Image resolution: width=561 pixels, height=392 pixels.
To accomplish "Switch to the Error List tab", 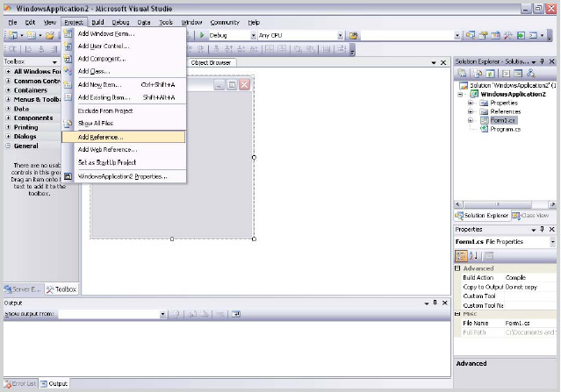I will [21, 384].
